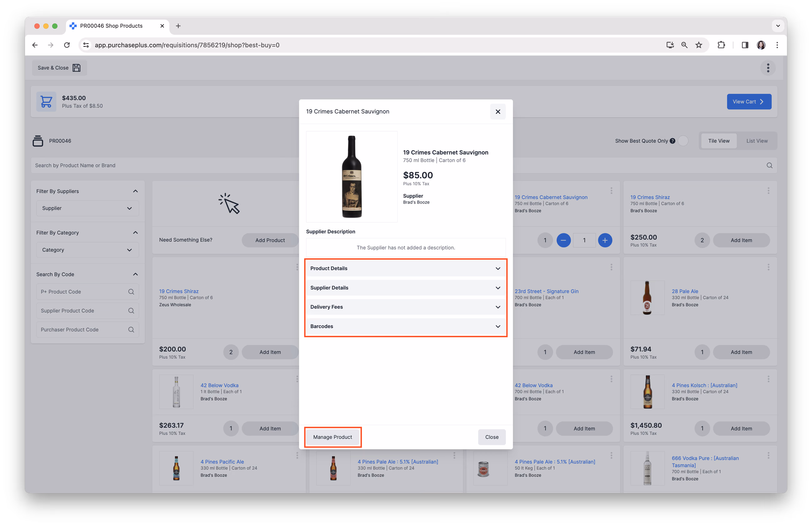Viewport: 812px width, 526px height.
Task: Open options menu of 28 Pale Ale tile
Action: tap(768, 267)
